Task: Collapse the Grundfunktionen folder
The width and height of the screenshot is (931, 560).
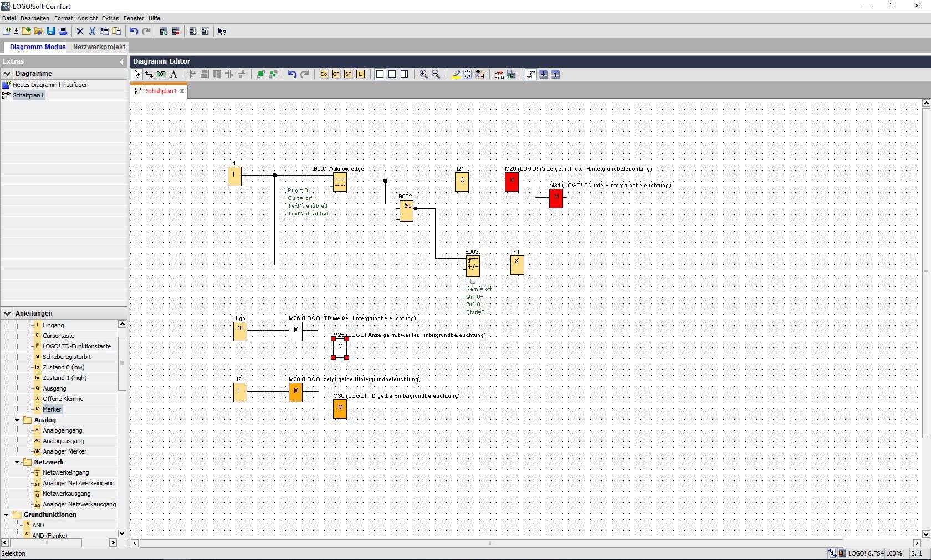Action: [6, 515]
